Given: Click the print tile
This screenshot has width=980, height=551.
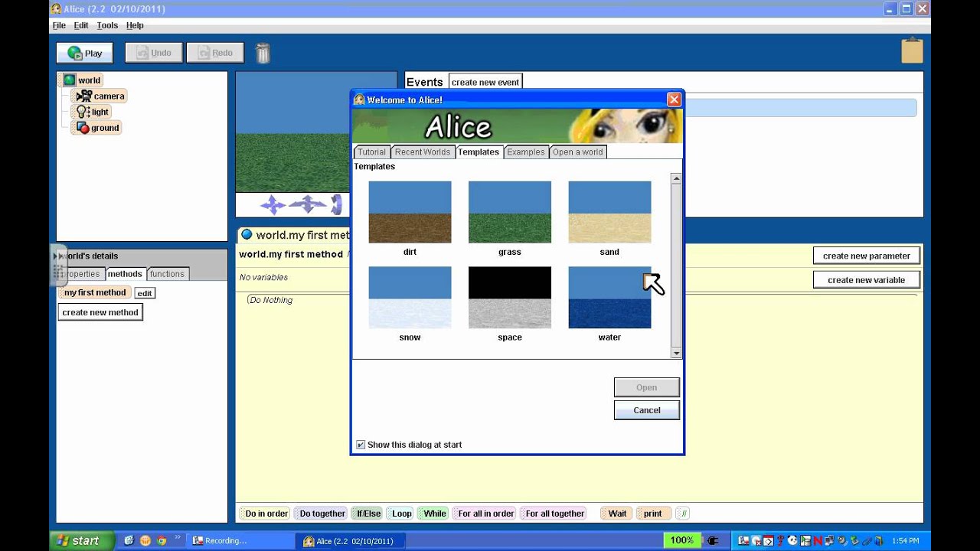Looking at the screenshot, I should click(x=653, y=514).
